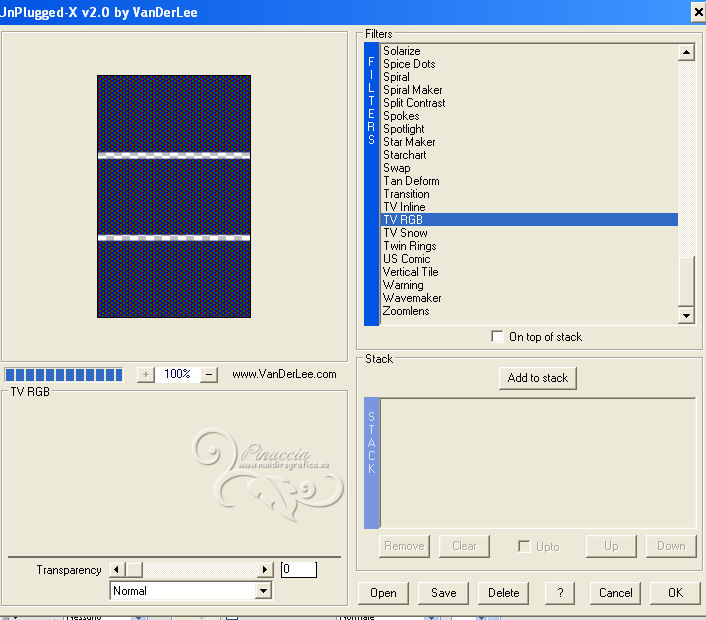The width and height of the screenshot is (706, 620).
Task: Open the Normal blend mode dropdown
Action: click(x=191, y=591)
